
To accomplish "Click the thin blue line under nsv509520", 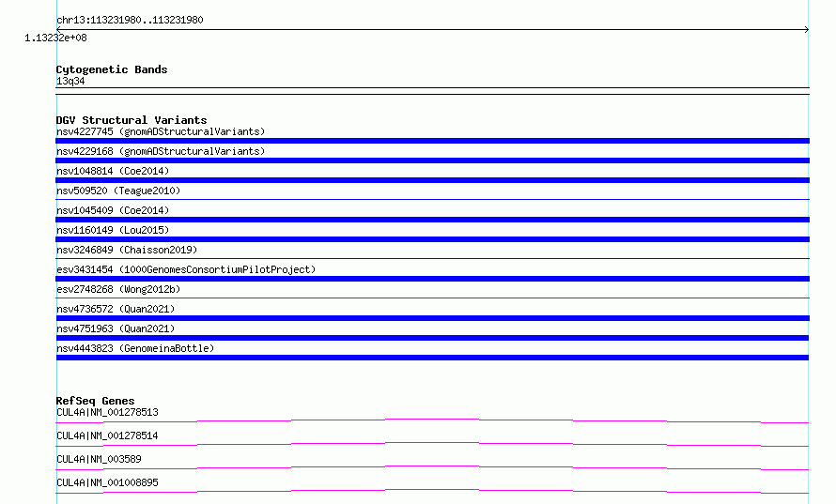I will pos(432,199).
